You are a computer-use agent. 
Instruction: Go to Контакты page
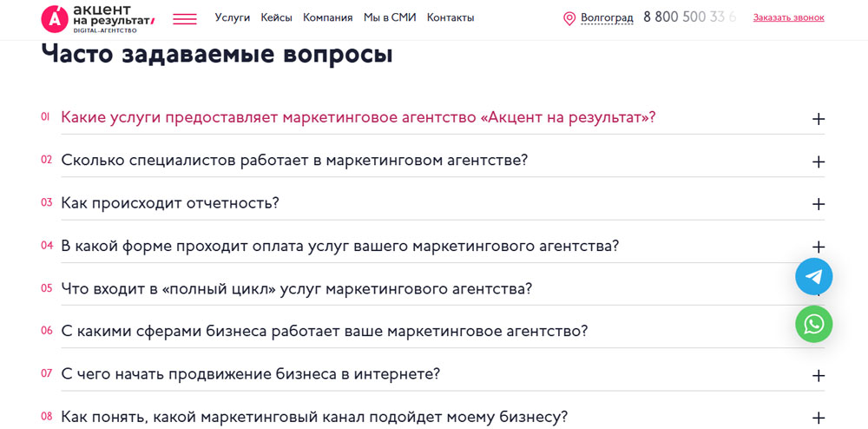pyautogui.click(x=450, y=17)
